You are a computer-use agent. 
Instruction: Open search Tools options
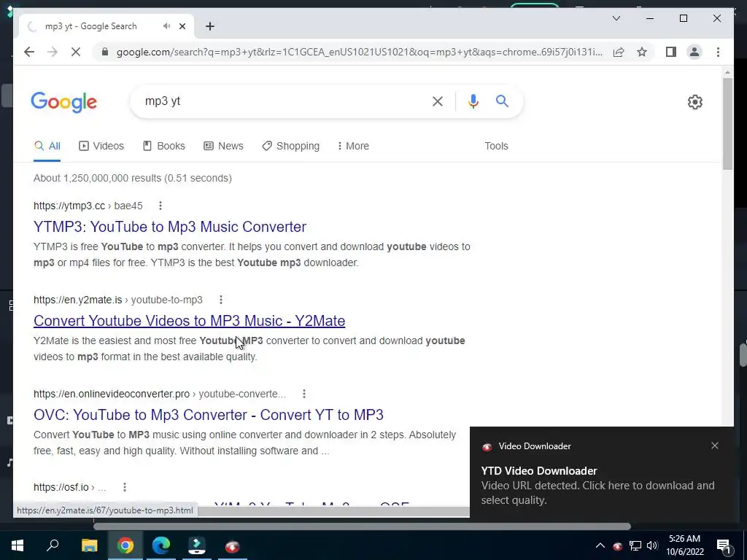coord(496,146)
